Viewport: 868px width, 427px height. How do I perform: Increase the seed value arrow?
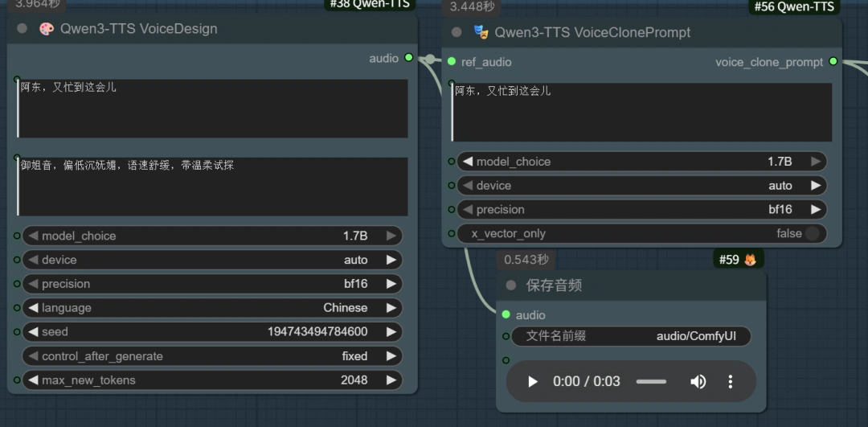(391, 332)
